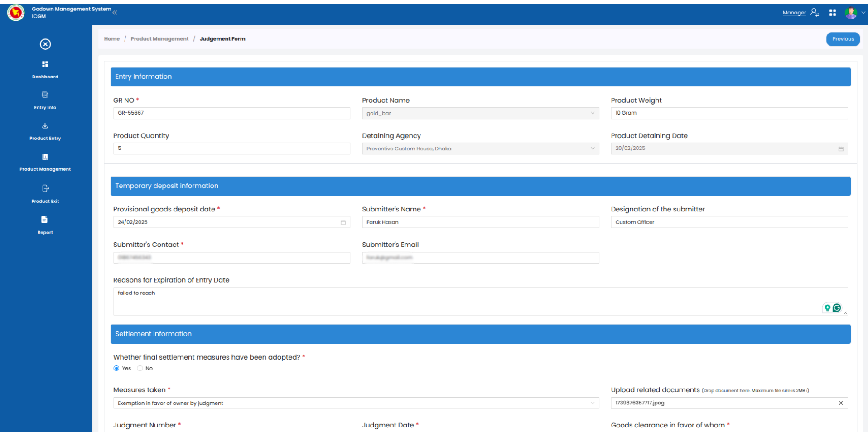Open calendar icon for Product Detaining Date
868x432 pixels.
[841, 149]
